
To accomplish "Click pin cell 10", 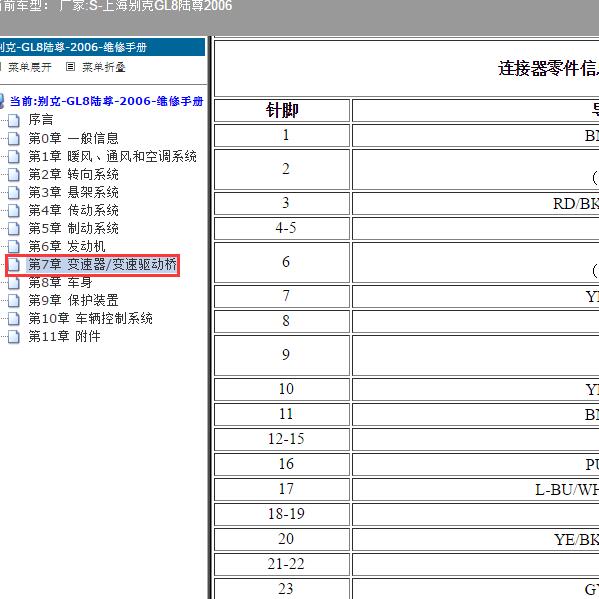I will (282, 389).
